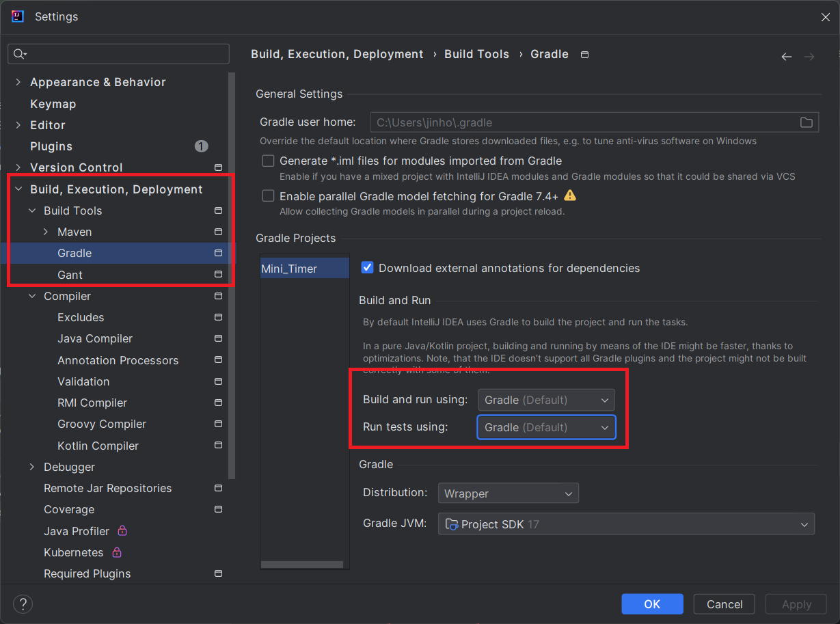840x624 pixels.
Task: Click horizontal scrollbar under Gradle Projects list
Action: click(x=301, y=565)
